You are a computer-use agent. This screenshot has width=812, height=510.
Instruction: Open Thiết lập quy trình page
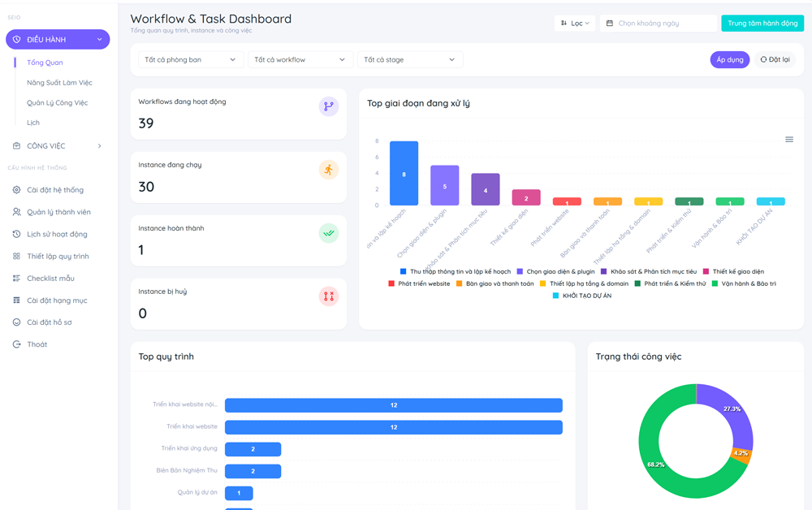[58, 257]
